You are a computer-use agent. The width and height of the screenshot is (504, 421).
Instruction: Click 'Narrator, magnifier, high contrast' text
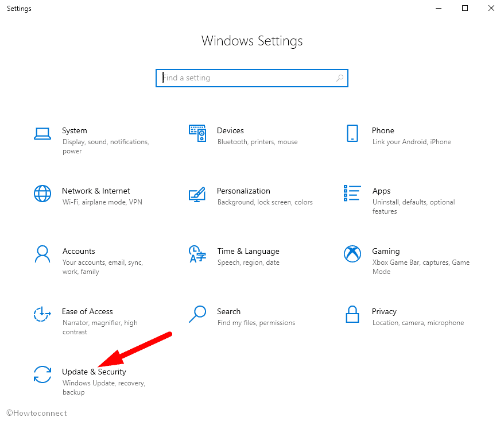click(x=100, y=327)
